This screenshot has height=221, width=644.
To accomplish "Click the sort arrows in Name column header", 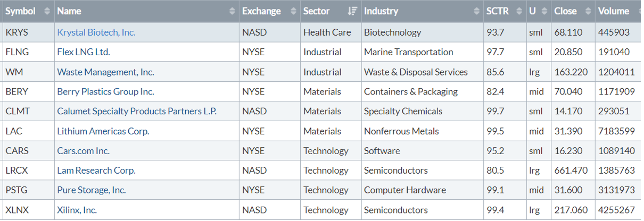I will (232, 11).
